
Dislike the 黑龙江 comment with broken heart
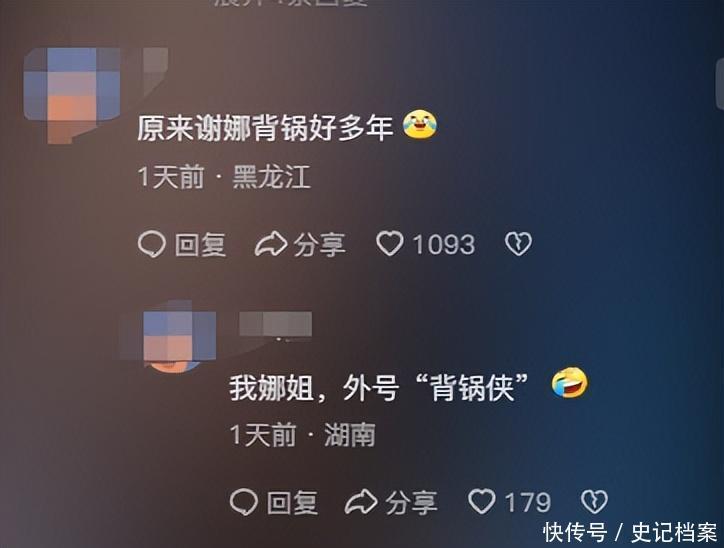518,244
